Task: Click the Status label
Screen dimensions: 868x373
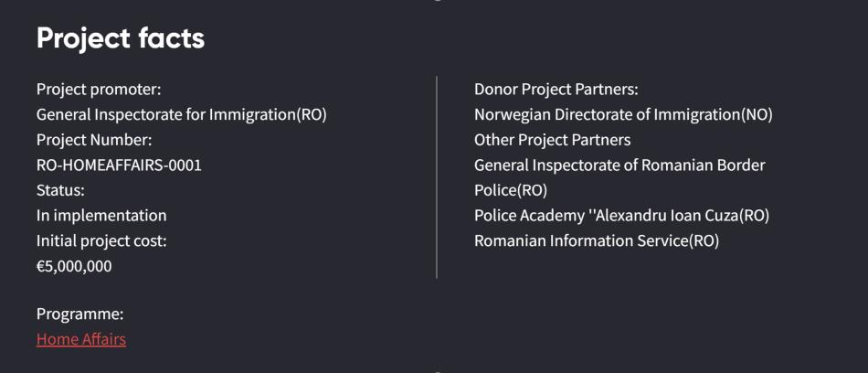Action: coord(60,190)
